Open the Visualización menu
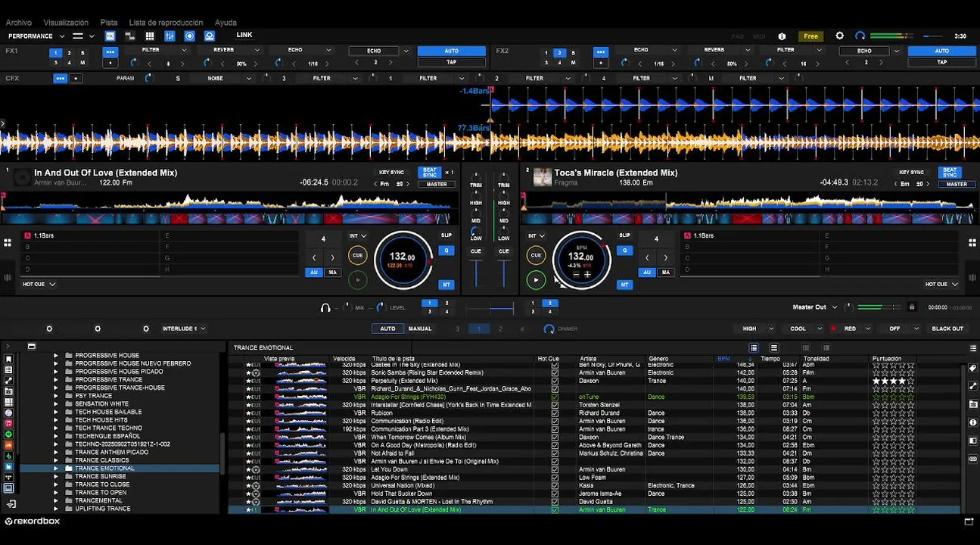 point(66,23)
